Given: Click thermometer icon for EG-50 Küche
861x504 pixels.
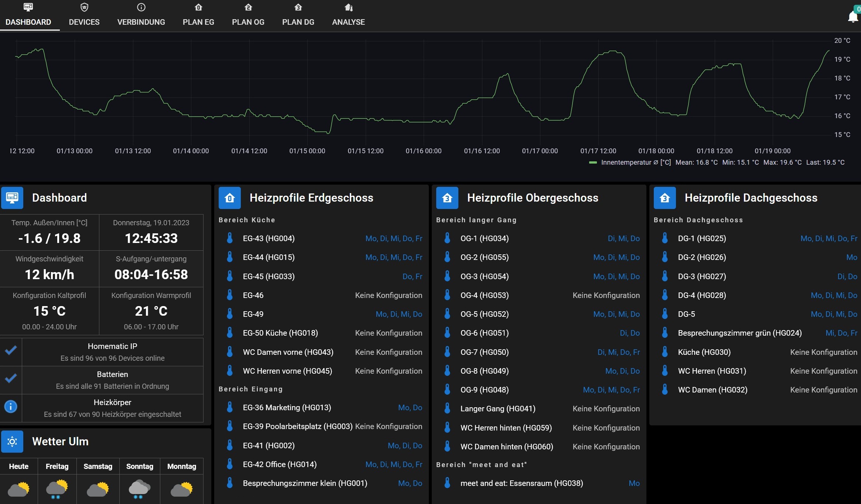Looking at the screenshot, I should pyautogui.click(x=230, y=333).
